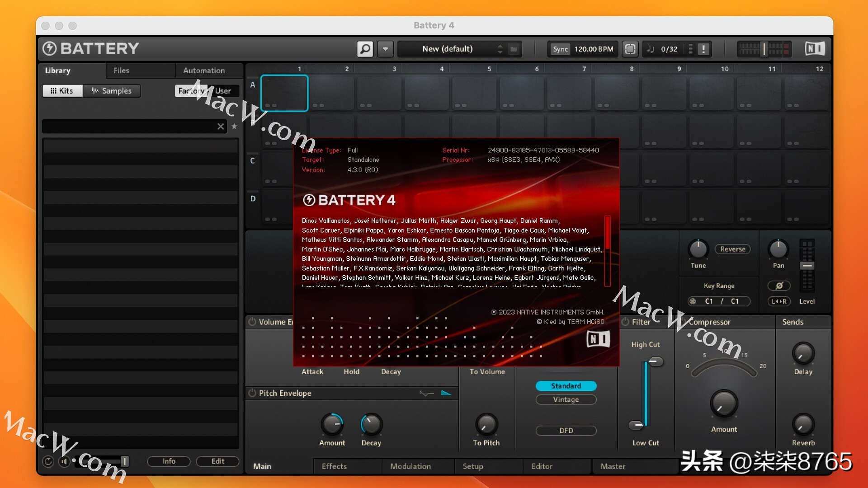Select cell A1 in the pad grid
868x488 pixels.
pyautogui.click(x=284, y=93)
